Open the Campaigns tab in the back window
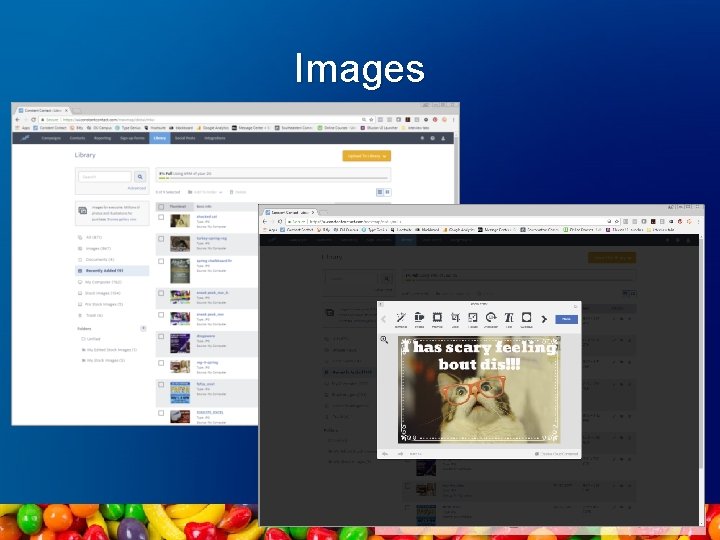Screen dimensions: 720x540 [51, 138]
